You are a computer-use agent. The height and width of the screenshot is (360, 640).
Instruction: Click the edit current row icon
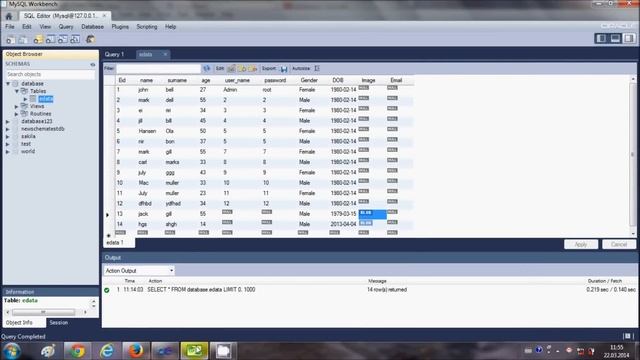(x=231, y=69)
